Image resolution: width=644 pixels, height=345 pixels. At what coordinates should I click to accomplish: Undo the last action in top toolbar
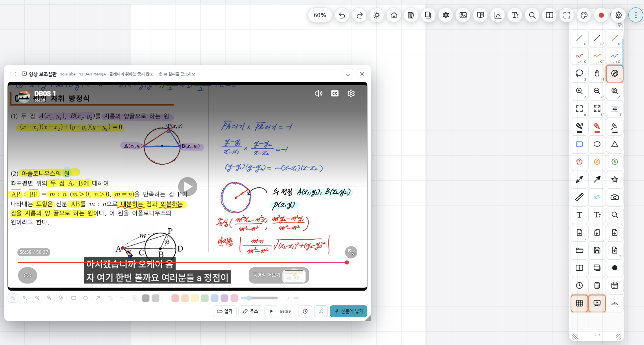point(342,15)
